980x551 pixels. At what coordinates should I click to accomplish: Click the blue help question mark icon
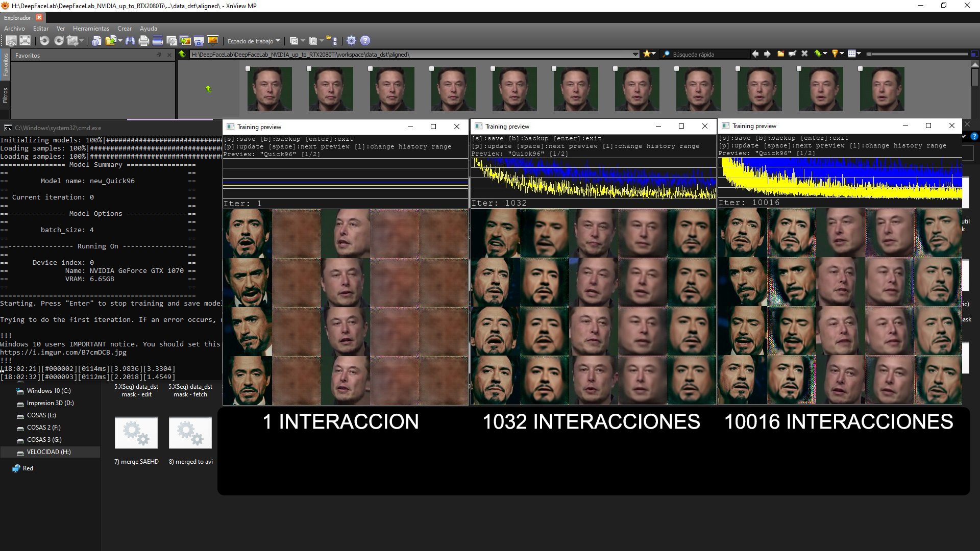pyautogui.click(x=365, y=41)
